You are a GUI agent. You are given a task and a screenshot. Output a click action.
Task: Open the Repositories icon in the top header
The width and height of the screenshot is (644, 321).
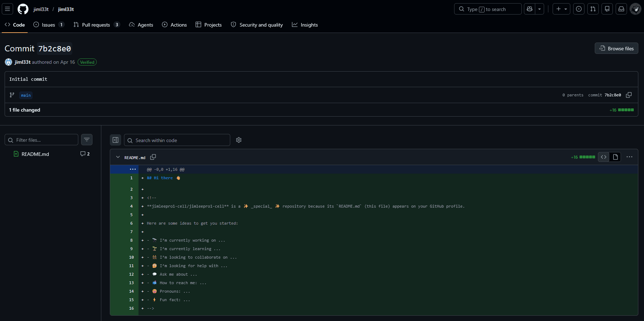607,9
